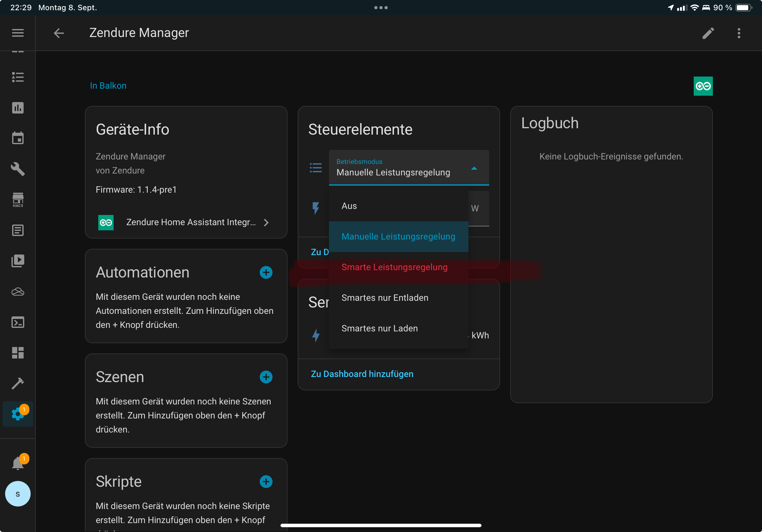Image resolution: width=762 pixels, height=532 pixels.
Task: Click the Geräte-Info heading
Action: point(132,129)
